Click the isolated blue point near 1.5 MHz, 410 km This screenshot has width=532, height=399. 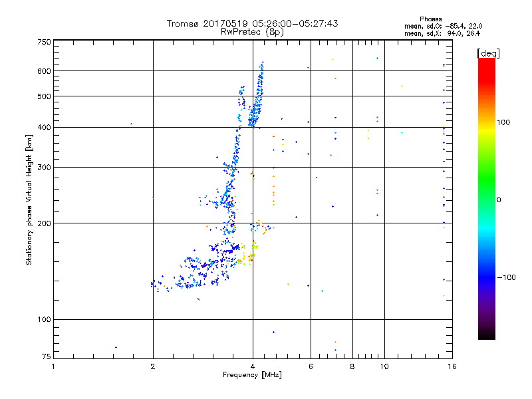coord(131,124)
